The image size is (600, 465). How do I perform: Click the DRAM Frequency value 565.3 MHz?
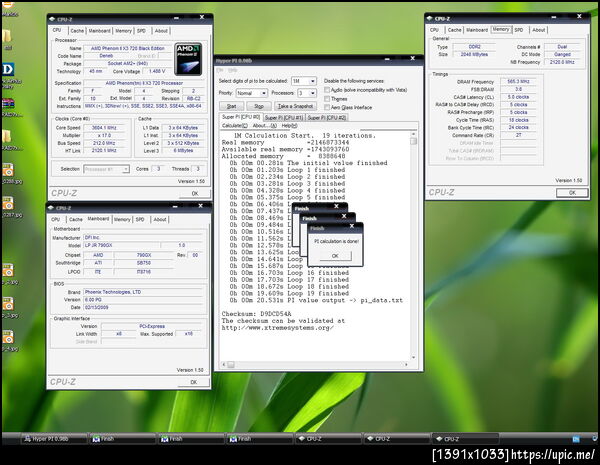tap(518, 82)
